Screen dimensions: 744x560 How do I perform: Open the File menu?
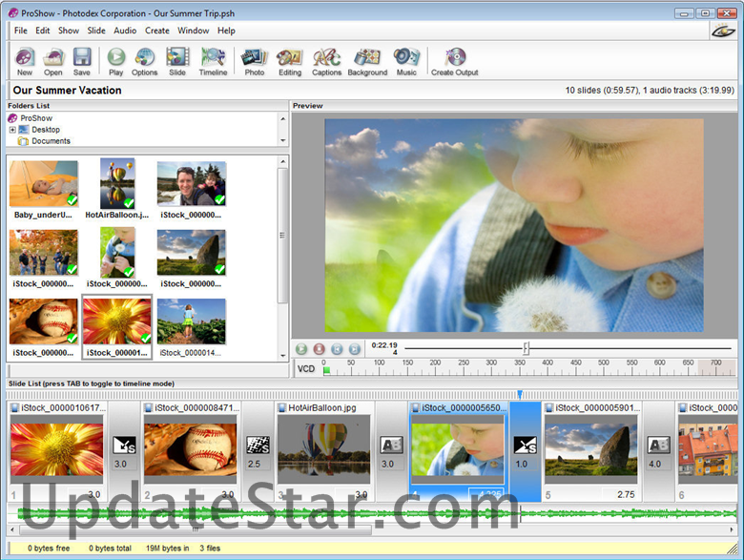click(20, 31)
